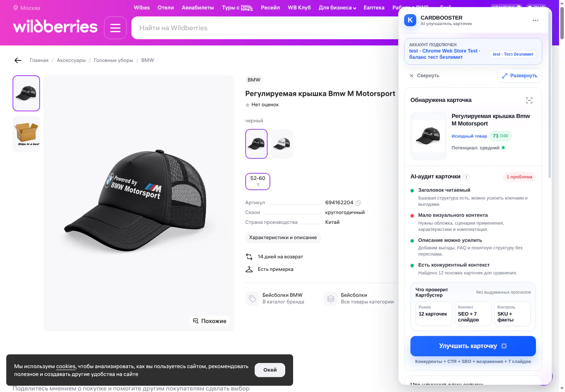Screen dimensions: 565x392
Task: Open WB Клуб in the top menu
Action: coord(299,8)
